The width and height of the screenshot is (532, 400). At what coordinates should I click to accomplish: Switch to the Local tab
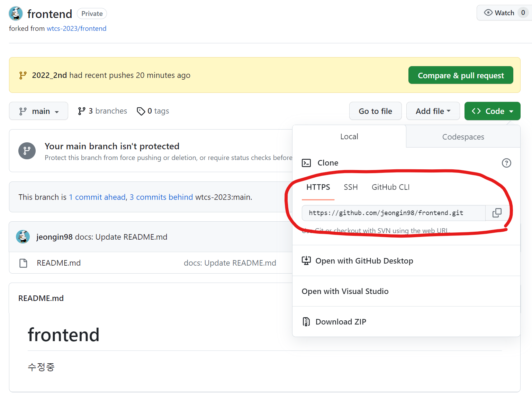point(349,136)
